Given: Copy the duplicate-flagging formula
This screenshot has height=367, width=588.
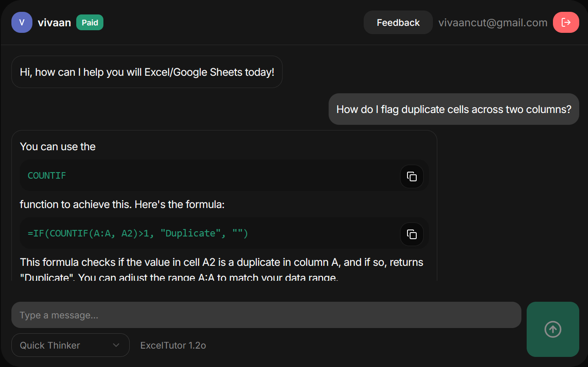Looking at the screenshot, I should [x=411, y=234].
